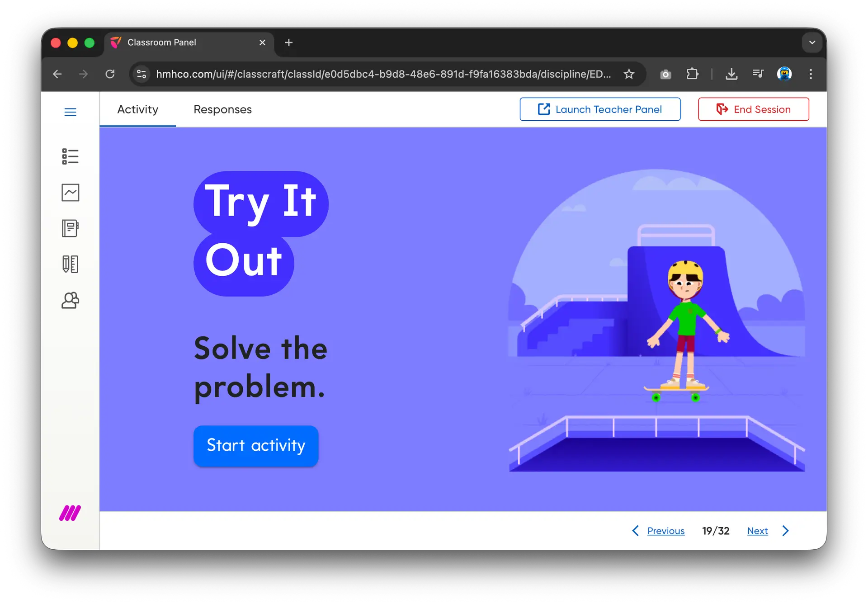Select the Activity tab
Image resolution: width=868 pixels, height=604 pixels.
[137, 109]
